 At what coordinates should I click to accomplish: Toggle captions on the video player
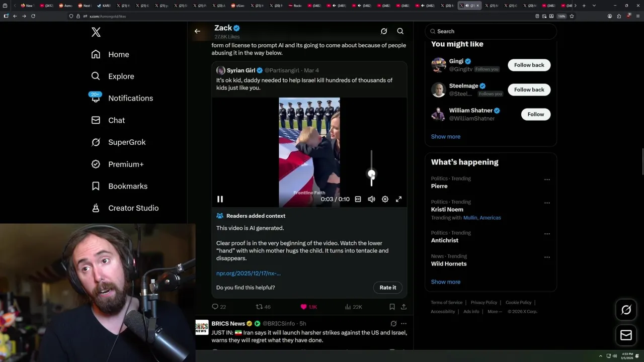click(x=358, y=199)
